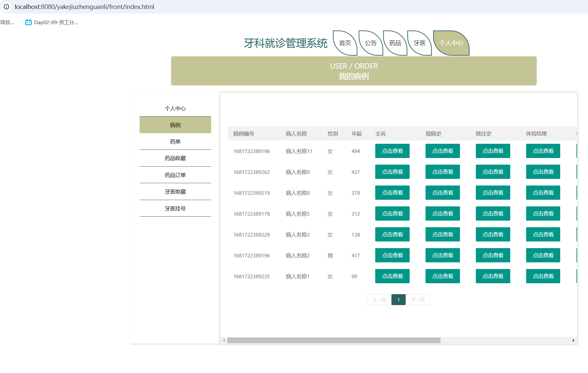The image size is (588, 373).
Task: View 既往史 for 病人名称5
Action: (x=493, y=214)
